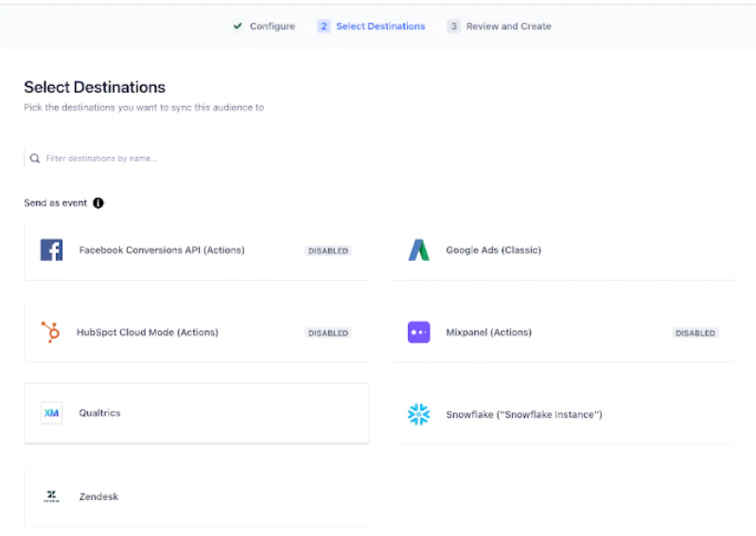Click the DISABLED badge on Mixpanel
The height and width of the screenshot is (536, 756).
pyautogui.click(x=695, y=333)
